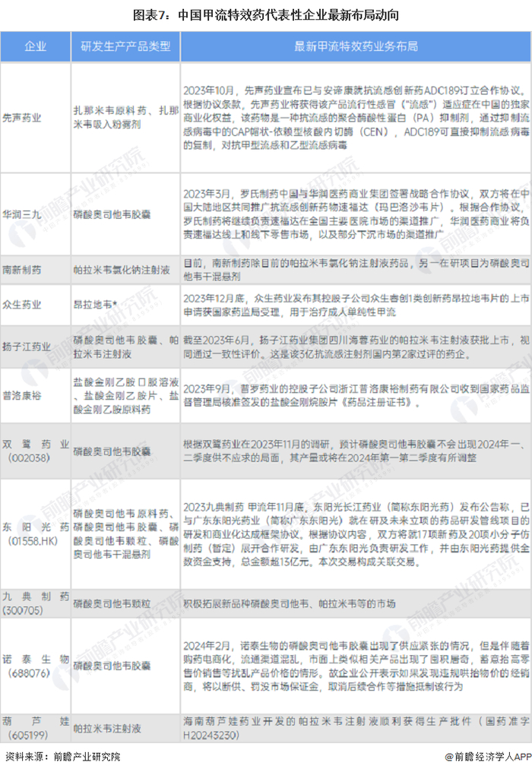Select the 企业 column header
The height and width of the screenshot is (772, 532).
[36, 47]
